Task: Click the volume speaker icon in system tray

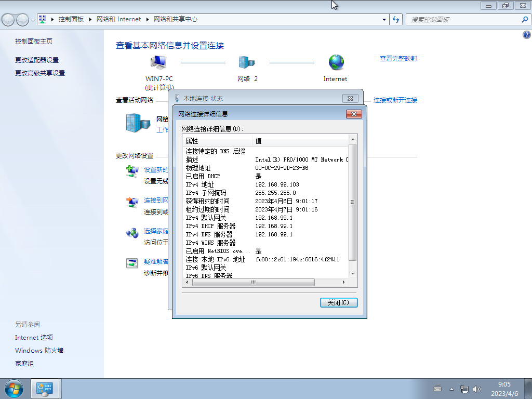Action: coord(476,389)
